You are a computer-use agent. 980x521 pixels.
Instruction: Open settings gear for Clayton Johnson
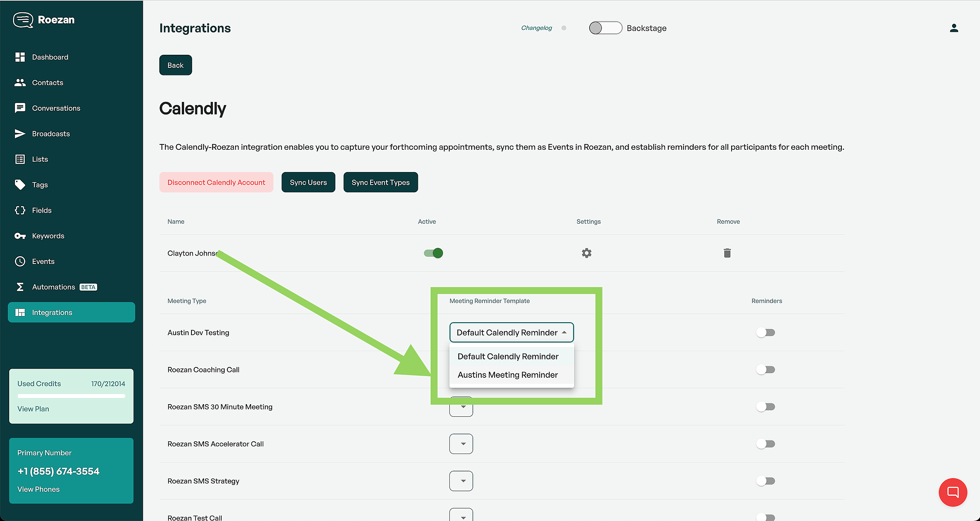tap(586, 253)
